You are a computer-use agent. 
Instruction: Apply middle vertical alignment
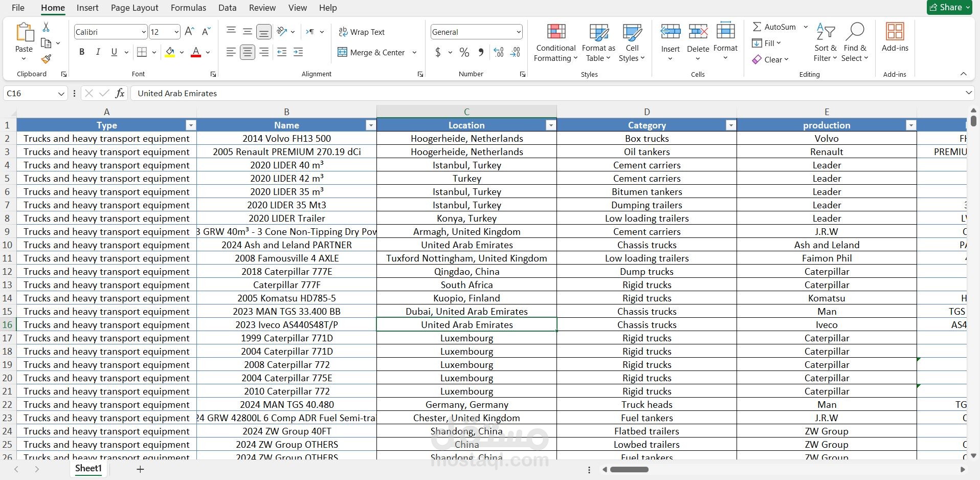tap(248, 32)
